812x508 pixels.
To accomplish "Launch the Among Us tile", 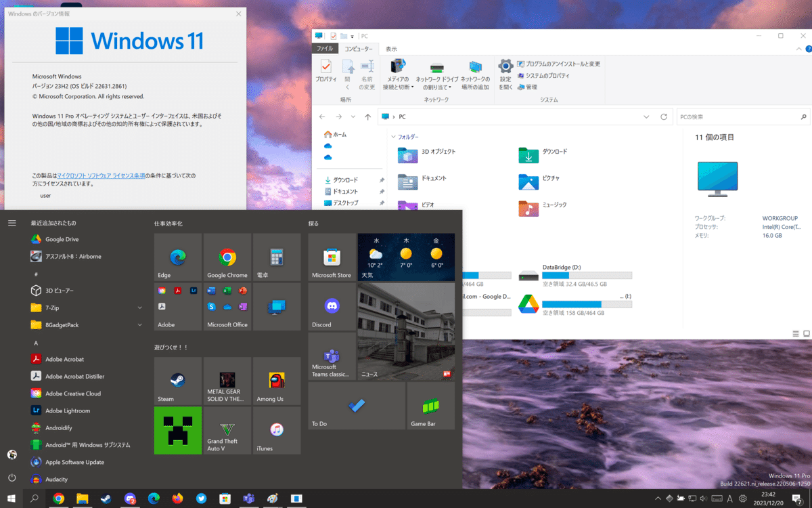I will click(277, 381).
